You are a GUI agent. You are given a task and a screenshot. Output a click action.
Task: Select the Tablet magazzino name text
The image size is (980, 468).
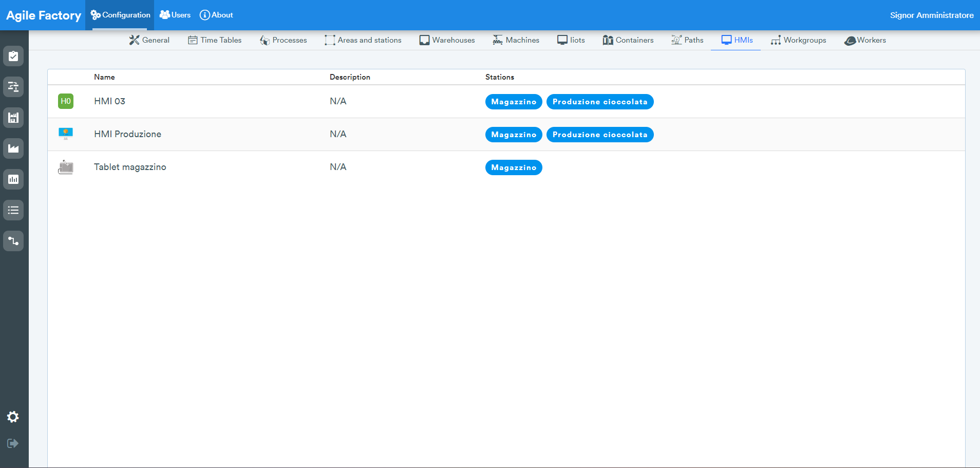pyautogui.click(x=130, y=167)
